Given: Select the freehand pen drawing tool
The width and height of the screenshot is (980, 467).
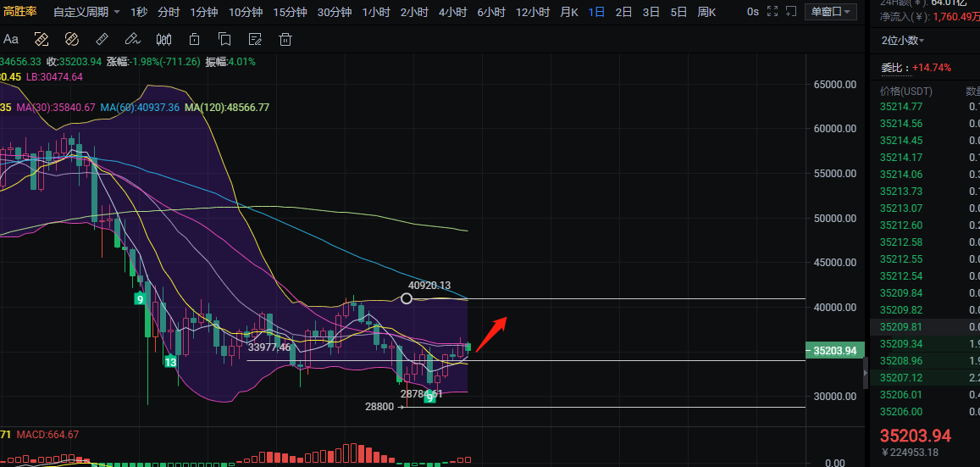Looking at the screenshot, I should (x=132, y=39).
